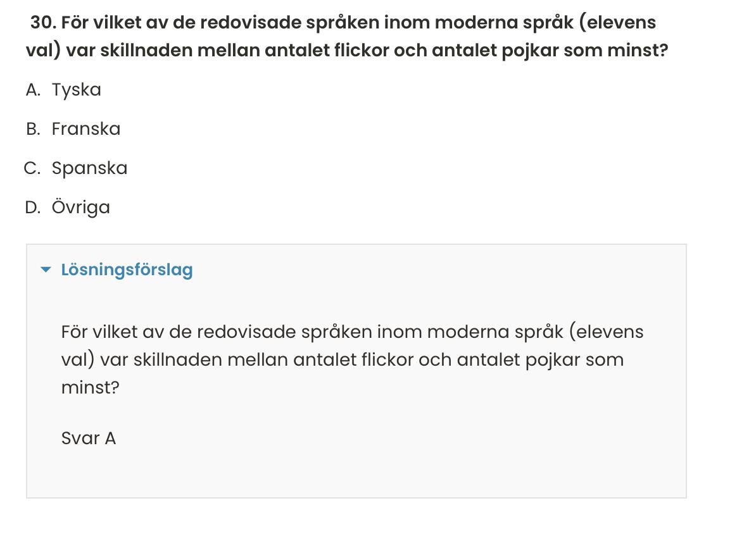Collapse the Lösningsförslag triangle arrow
This screenshot has width=756, height=534.
tap(46, 270)
